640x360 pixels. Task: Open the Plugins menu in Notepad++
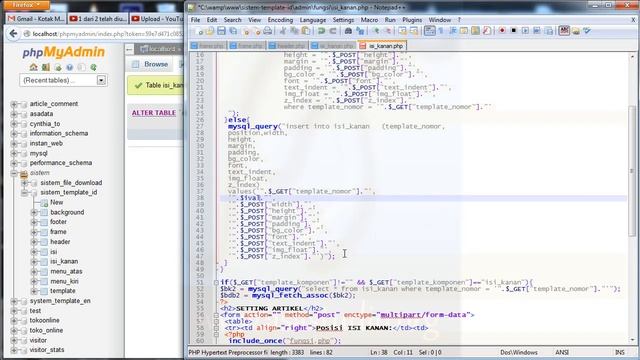tap(412, 20)
